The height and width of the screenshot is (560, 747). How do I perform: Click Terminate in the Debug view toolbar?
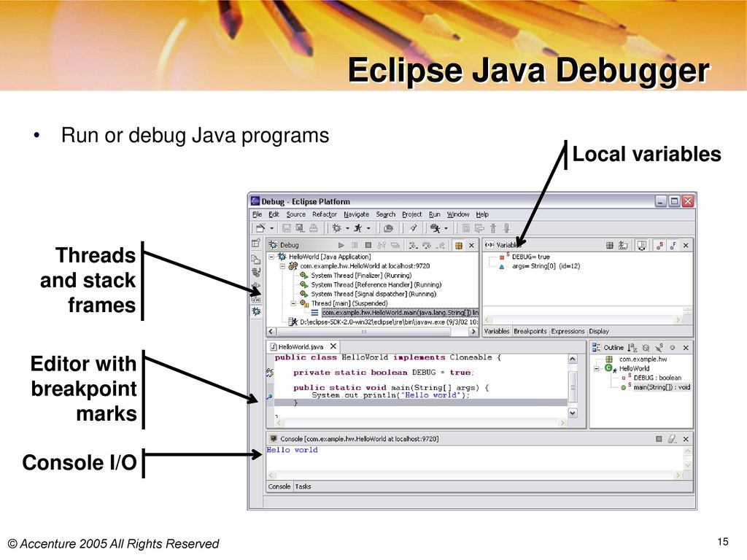pyautogui.click(x=368, y=245)
